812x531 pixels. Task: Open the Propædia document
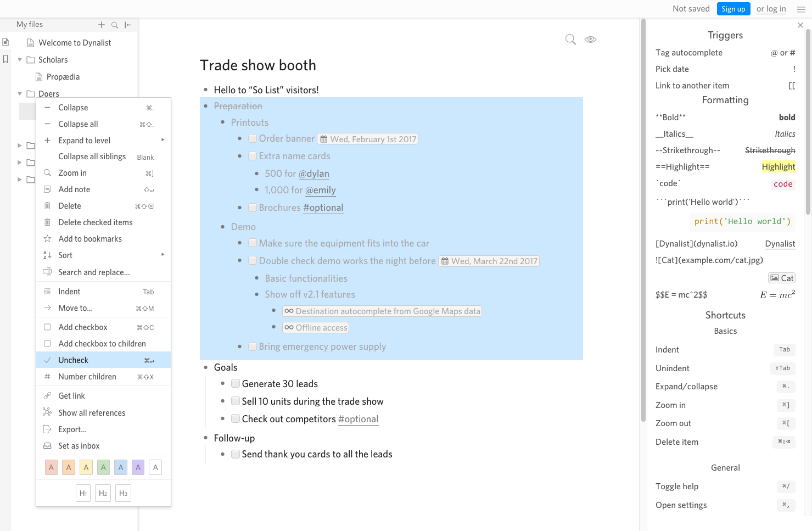coord(63,77)
